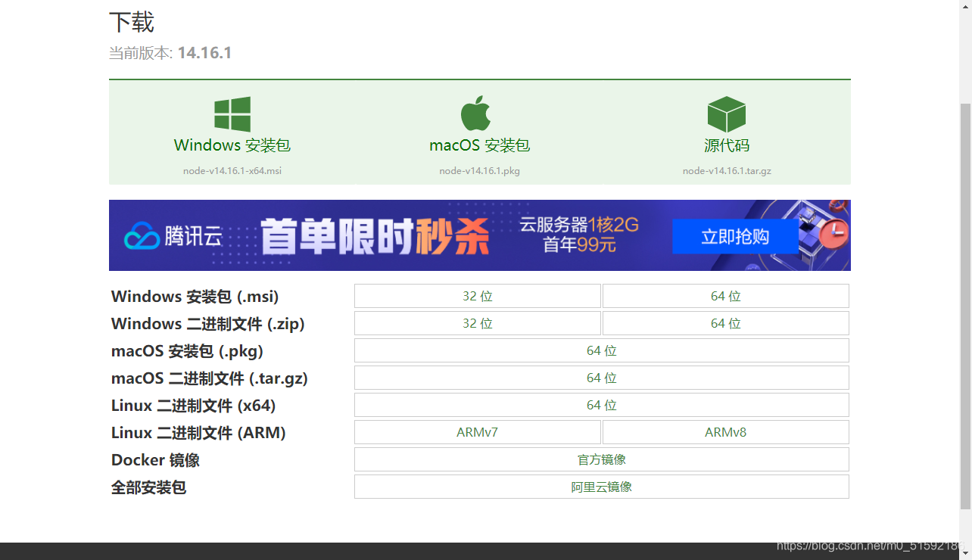Click node-v14.16.1.tar.gz file name
The height and width of the screenshot is (560, 972).
click(x=727, y=171)
